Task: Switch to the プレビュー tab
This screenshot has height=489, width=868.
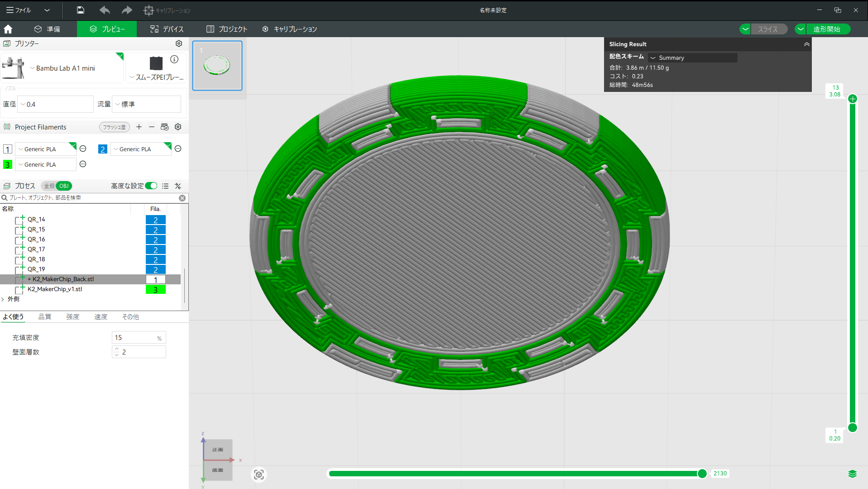Action: [x=107, y=29]
